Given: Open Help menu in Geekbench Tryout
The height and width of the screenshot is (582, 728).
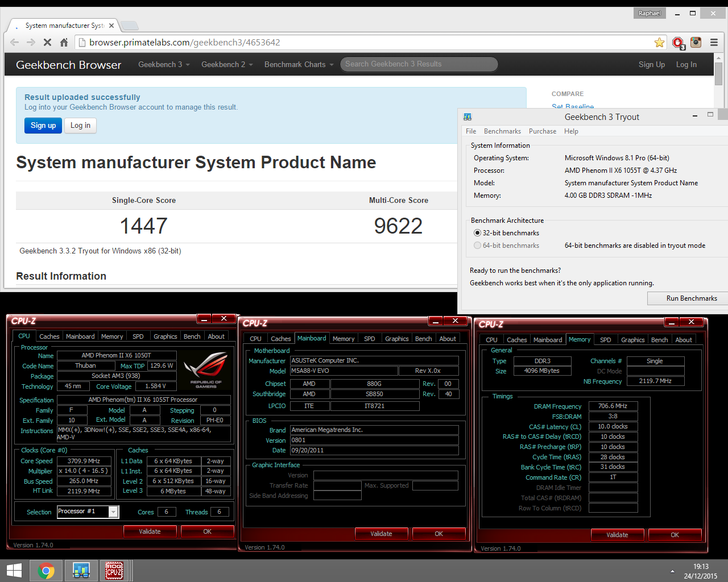Looking at the screenshot, I should pyautogui.click(x=571, y=131).
